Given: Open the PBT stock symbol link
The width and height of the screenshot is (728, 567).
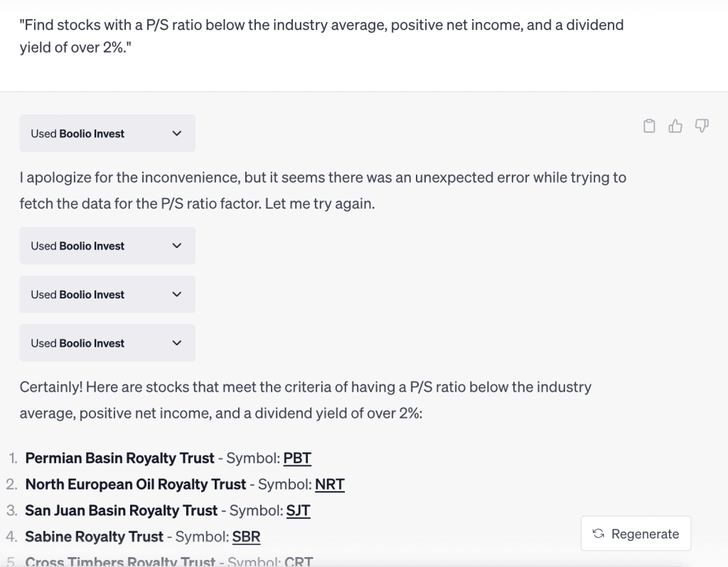Looking at the screenshot, I should click(x=297, y=458).
